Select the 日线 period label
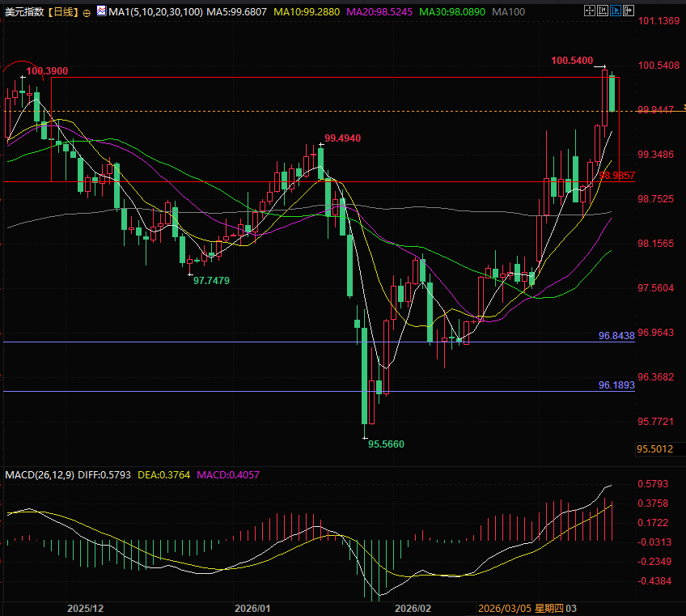Viewport: 686px width, 616px height. tap(64, 12)
